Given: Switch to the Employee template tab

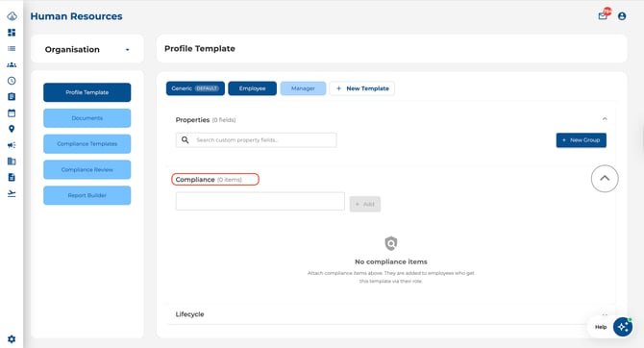Looking at the screenshot, I should pos(252,88).
